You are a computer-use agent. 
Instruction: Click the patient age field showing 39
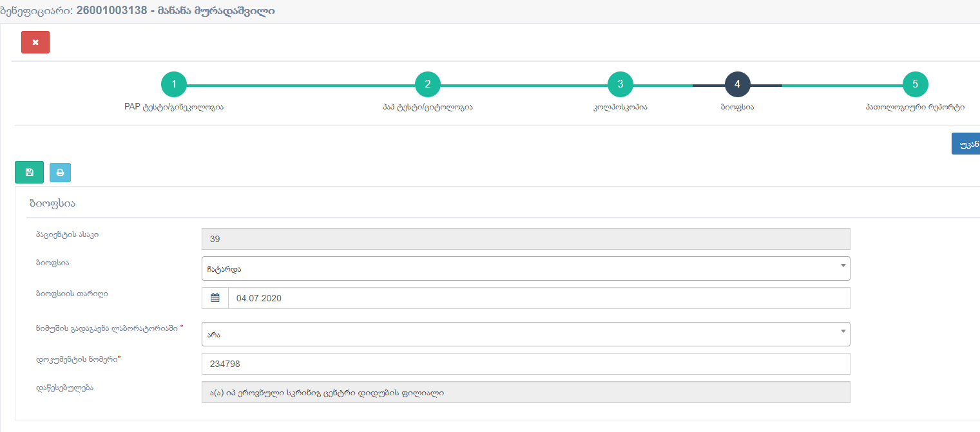pos(525,239)
